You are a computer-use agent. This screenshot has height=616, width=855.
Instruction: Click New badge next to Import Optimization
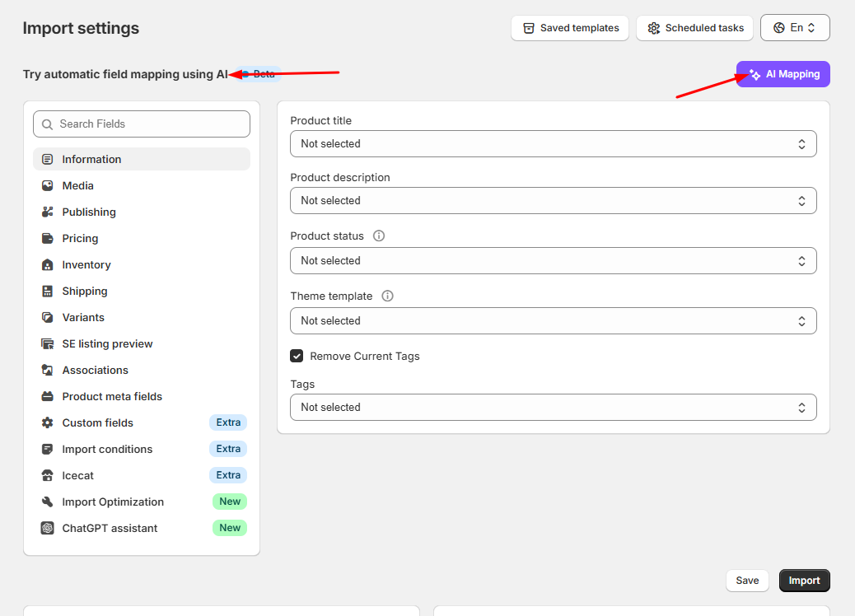click(230, 502)
